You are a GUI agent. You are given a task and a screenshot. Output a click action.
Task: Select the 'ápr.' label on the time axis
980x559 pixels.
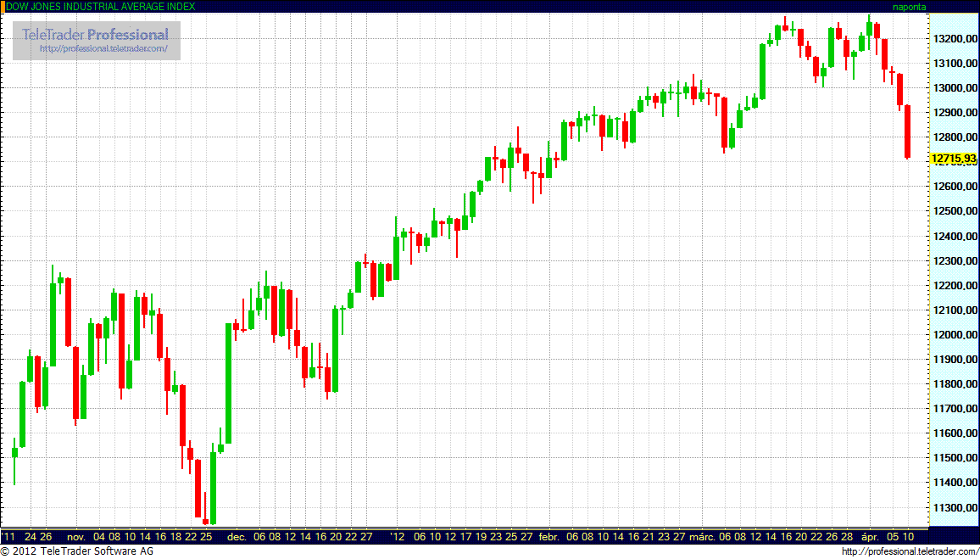click(x=870, y=537)
